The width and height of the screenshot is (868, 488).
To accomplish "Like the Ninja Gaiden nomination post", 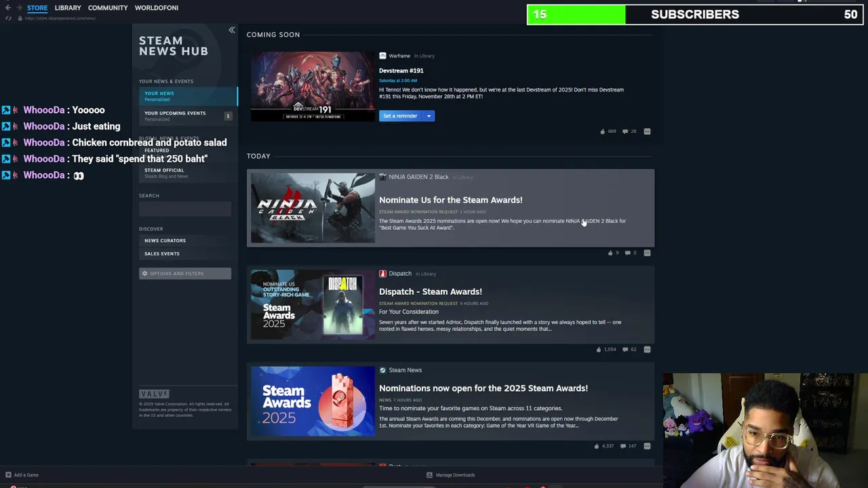I will 610,253.
